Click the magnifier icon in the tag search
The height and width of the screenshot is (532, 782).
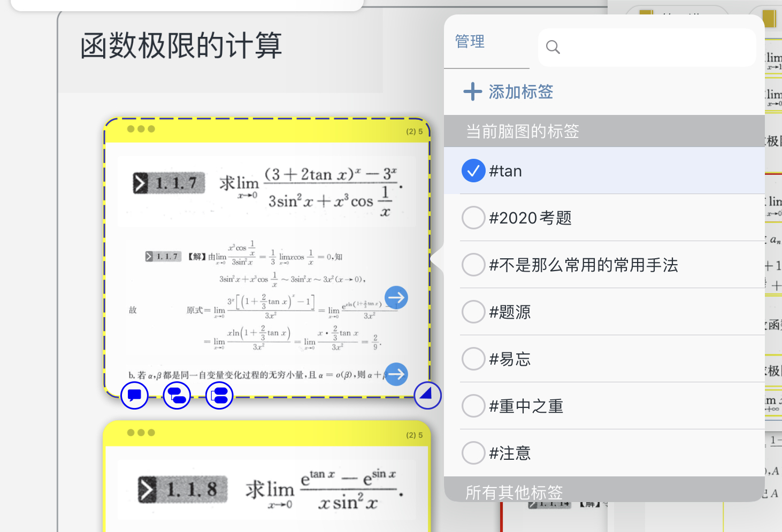(x=553, y=47)
